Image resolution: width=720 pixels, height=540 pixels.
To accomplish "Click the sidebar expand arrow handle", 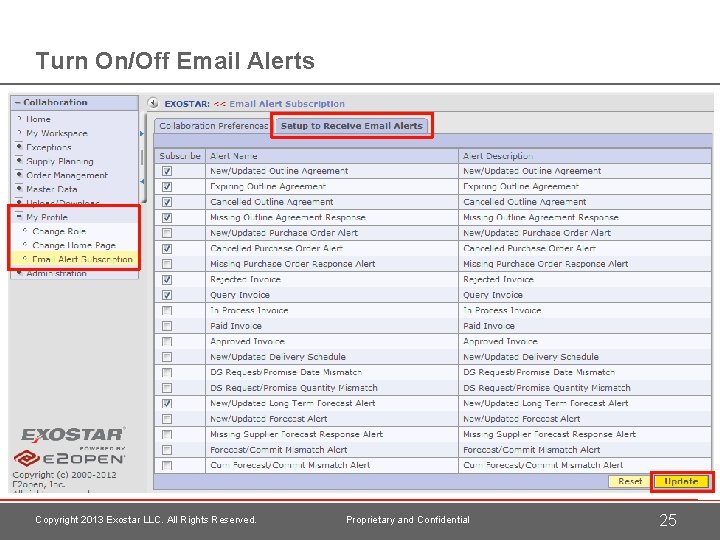I will [x=142, y=134].
